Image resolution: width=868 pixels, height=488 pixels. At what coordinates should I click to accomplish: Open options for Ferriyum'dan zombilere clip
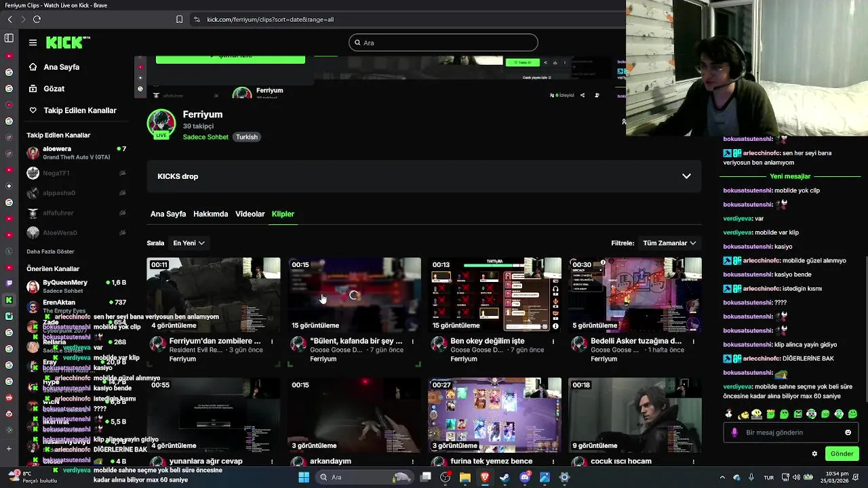[272, 342]
